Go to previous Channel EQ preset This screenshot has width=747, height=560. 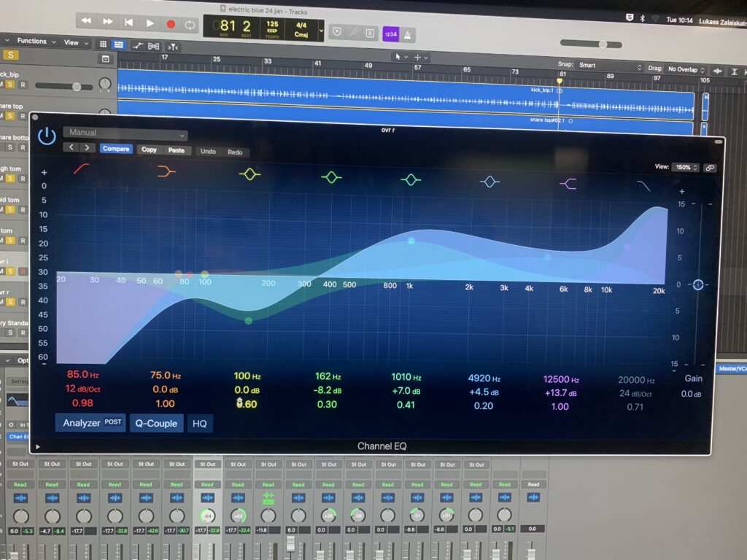[x=71, y=147]
